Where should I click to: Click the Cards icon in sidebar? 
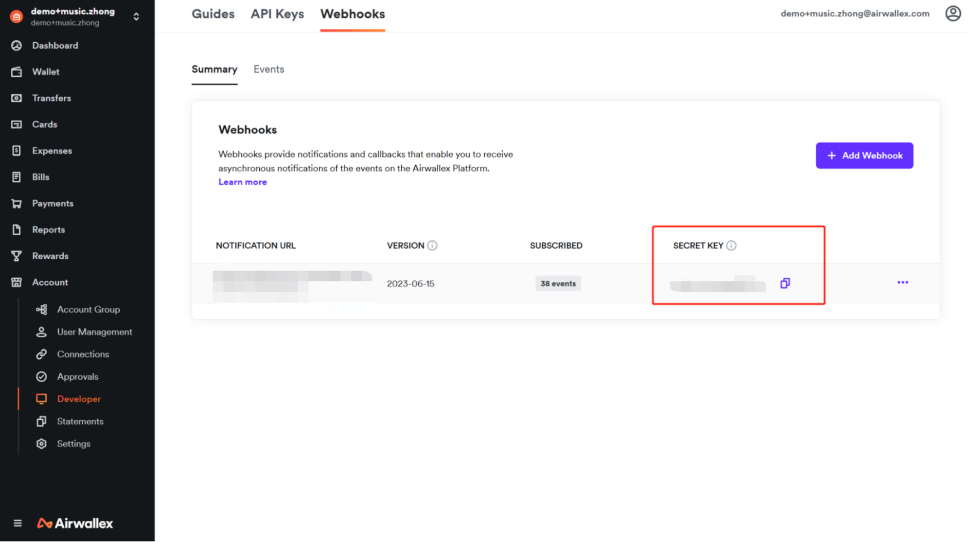point(17,124)
